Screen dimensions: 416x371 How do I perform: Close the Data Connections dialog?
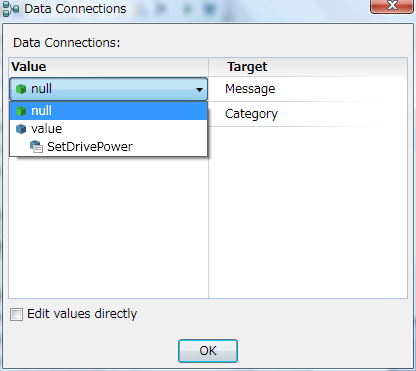click(392, 6)
